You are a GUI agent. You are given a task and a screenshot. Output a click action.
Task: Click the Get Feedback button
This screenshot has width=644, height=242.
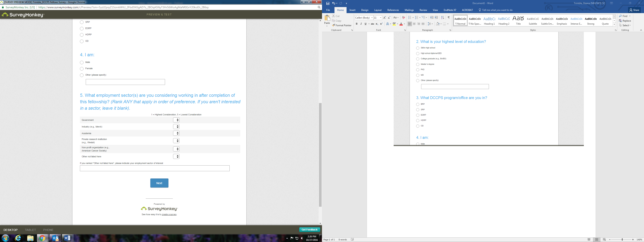click(x=309, y=229)
